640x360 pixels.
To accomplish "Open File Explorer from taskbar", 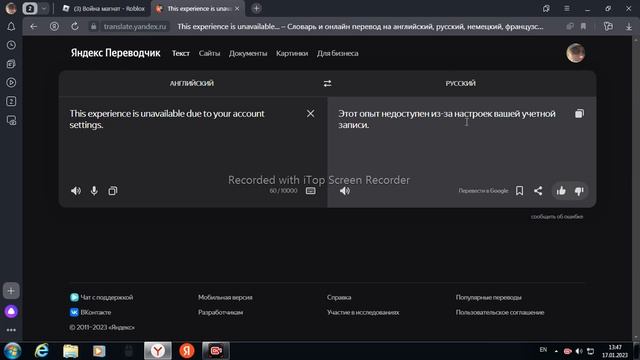I will click(71, 351).
